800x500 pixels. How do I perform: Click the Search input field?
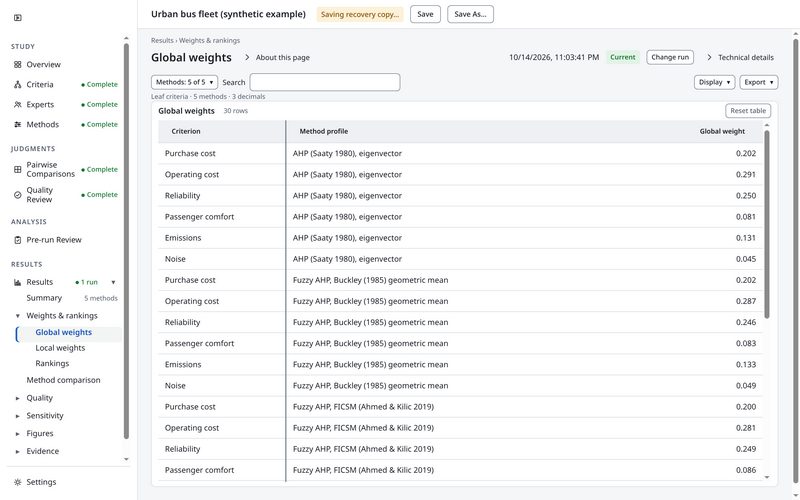[x=325, y=82]
